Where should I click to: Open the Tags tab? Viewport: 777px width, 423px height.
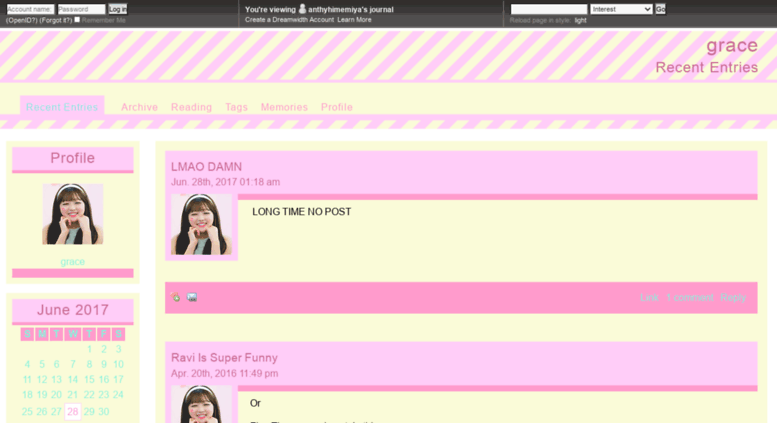tap(236, 107)
